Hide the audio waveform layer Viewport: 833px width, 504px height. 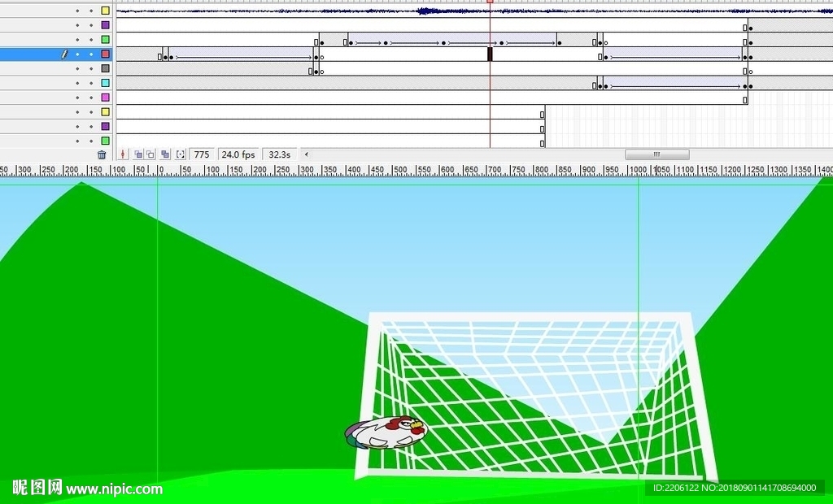click(77, 11)
